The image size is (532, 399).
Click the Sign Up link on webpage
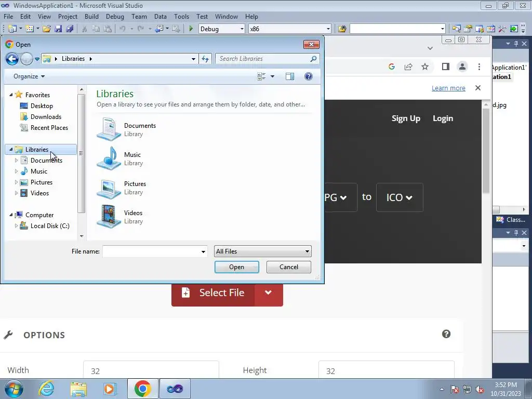[x=406, y=118]
